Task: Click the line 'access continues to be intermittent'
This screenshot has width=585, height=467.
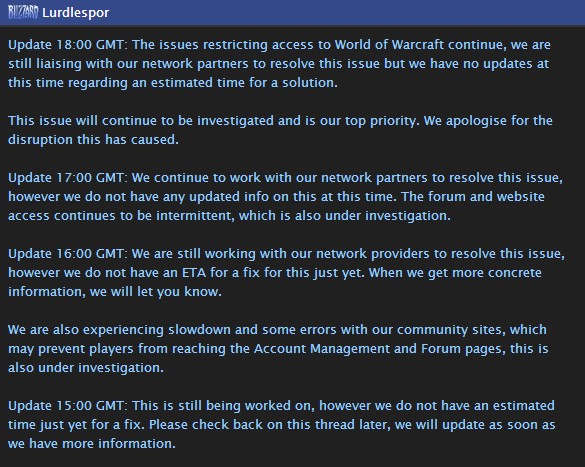Action: pos(229,216)
